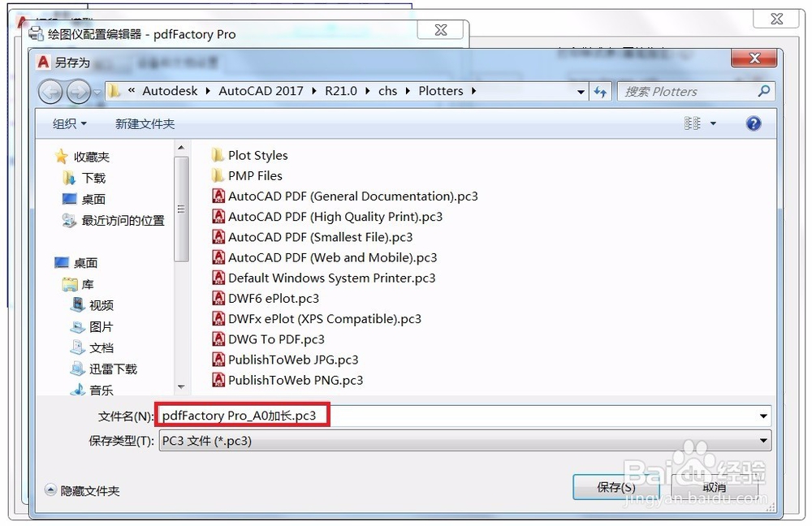Open the 组织 menu
Screen dimensions: 812x526
[x=69, y=123]
